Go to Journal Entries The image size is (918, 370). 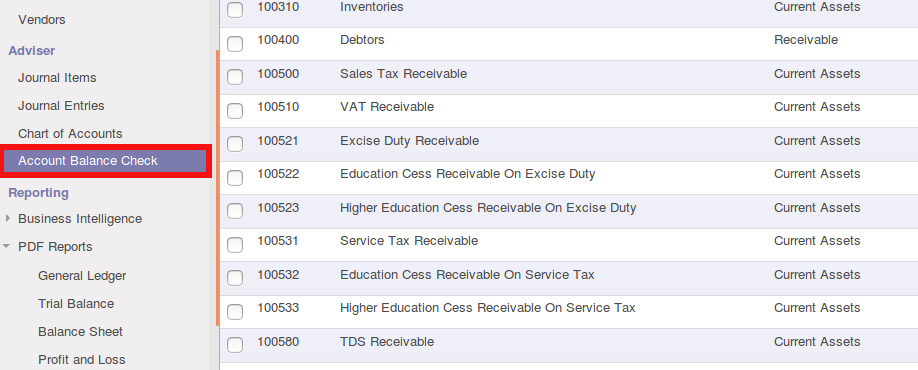click(61, 106)
